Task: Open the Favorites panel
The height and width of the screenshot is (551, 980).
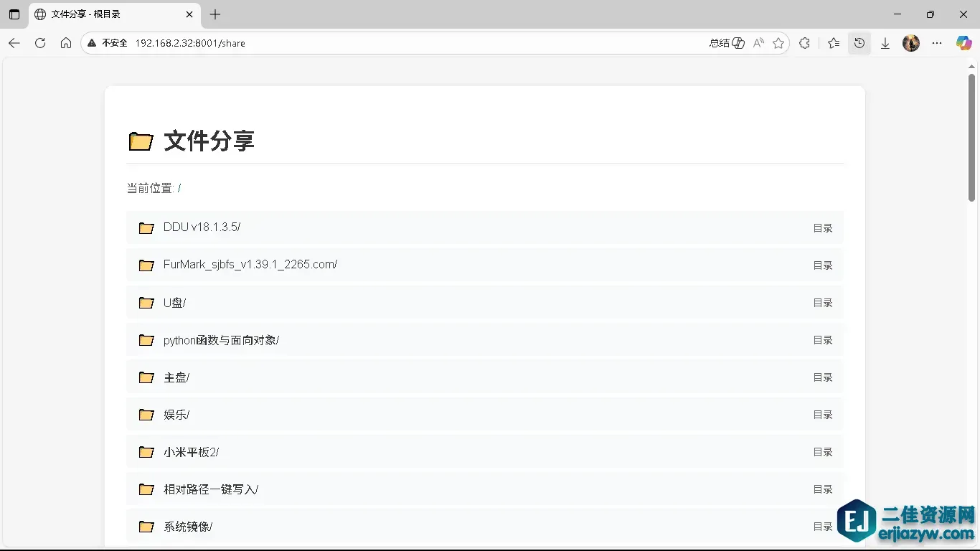Action: (x=833, y=43)
